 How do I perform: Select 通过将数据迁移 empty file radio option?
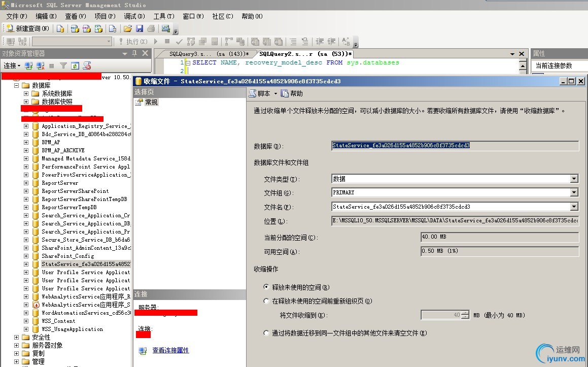click(266, 333)
